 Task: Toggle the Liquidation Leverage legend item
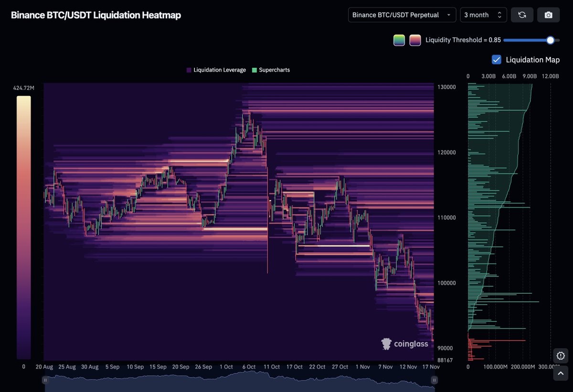coord(216,70)
